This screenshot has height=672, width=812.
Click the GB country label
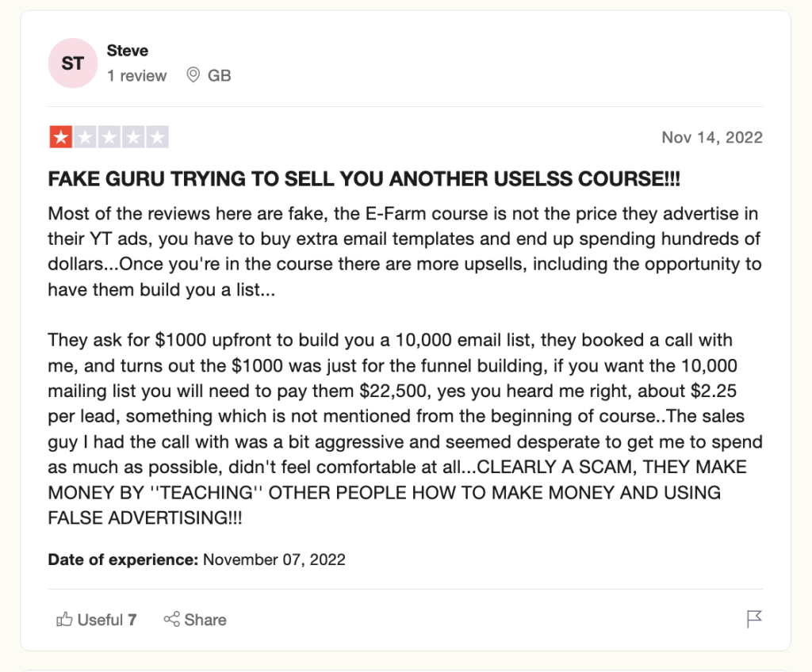(219, 75)
